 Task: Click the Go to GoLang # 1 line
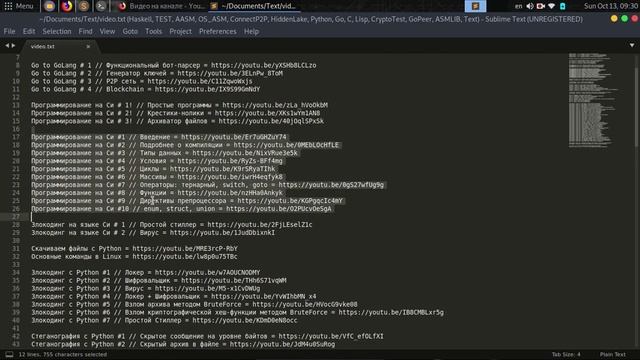click(x=173, y=65)
